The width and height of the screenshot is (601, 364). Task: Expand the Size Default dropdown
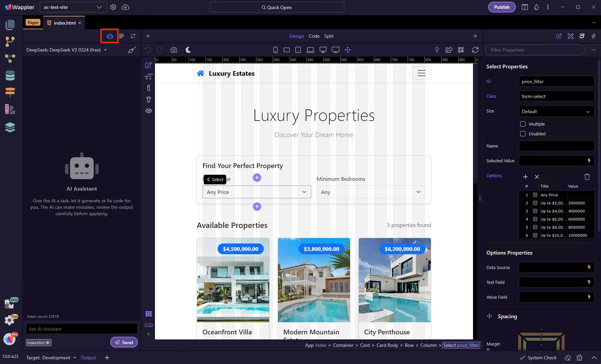click(557, 111)
